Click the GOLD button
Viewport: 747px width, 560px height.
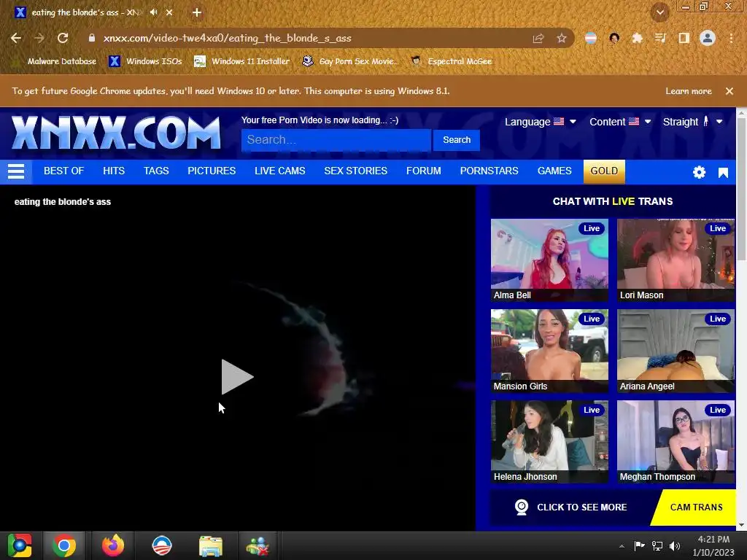pyautogui.click(x=604, y=171)
